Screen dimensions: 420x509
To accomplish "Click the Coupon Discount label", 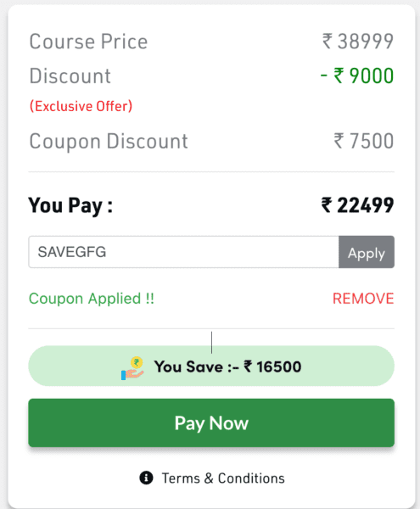I will pos(109,141).
